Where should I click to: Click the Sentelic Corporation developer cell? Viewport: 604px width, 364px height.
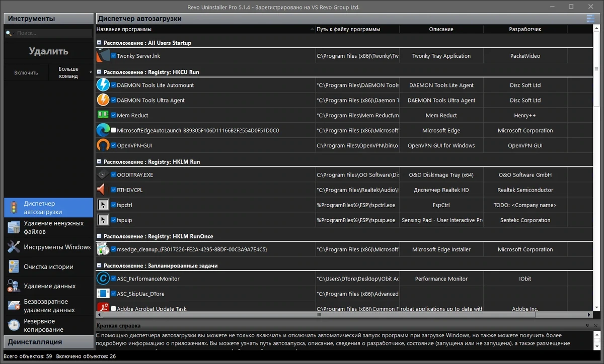point(525,220)
